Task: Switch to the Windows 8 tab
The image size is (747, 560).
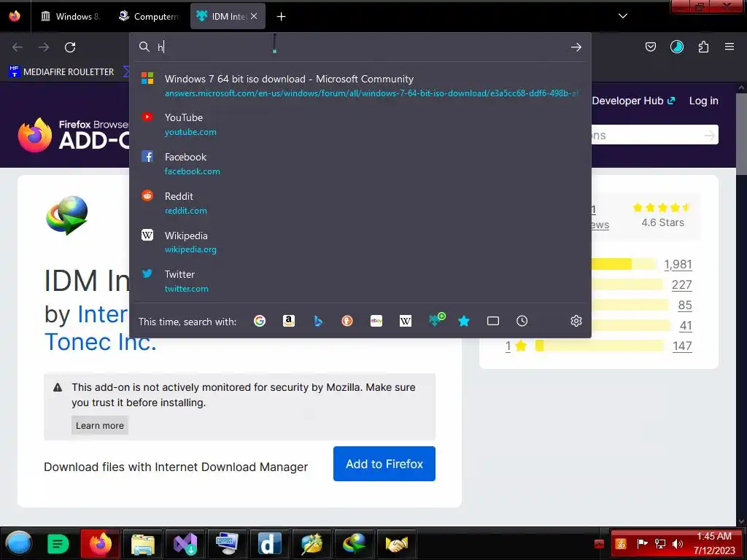Action: (x=70, y=16)
